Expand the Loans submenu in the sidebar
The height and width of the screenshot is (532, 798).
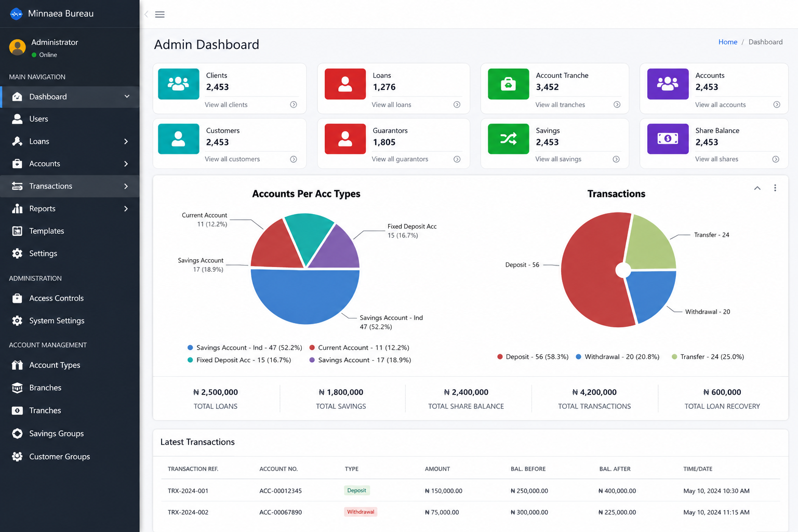(70, 141)
